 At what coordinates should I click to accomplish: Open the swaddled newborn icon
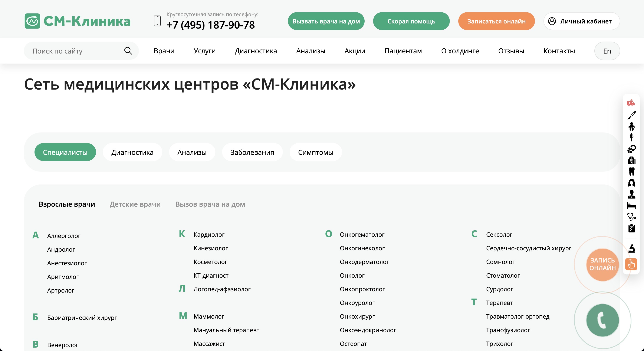click(x=631, y=149)
